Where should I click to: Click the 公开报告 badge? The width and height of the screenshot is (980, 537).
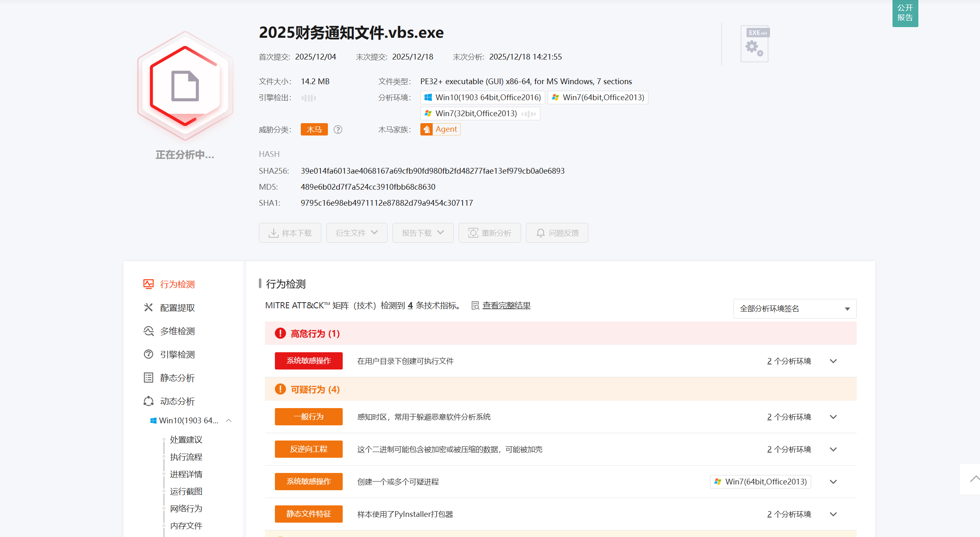[905, 13]
